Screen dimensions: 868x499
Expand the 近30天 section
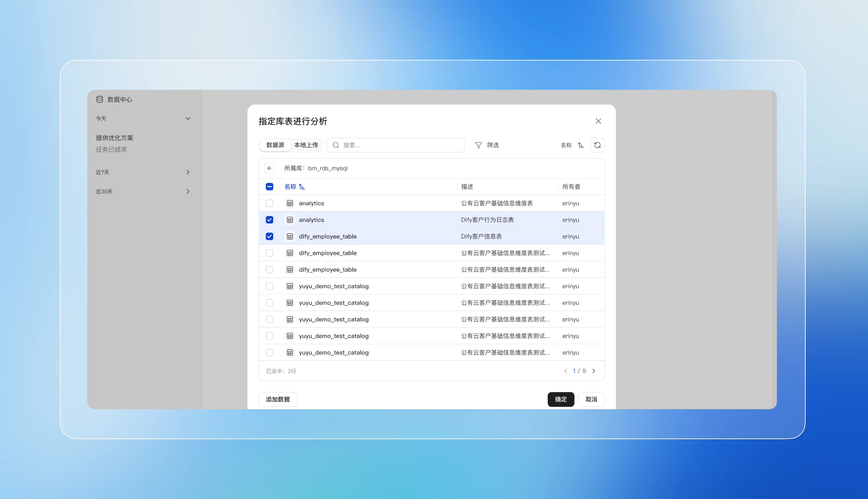pyautogui.click(x=188, y=192)
